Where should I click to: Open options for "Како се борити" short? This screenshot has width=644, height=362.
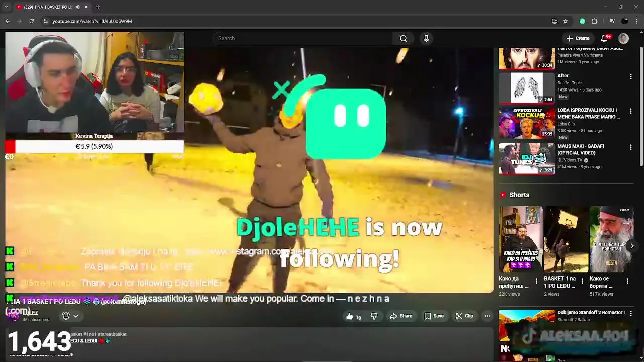pyautogui.click(x=627, y=281)
